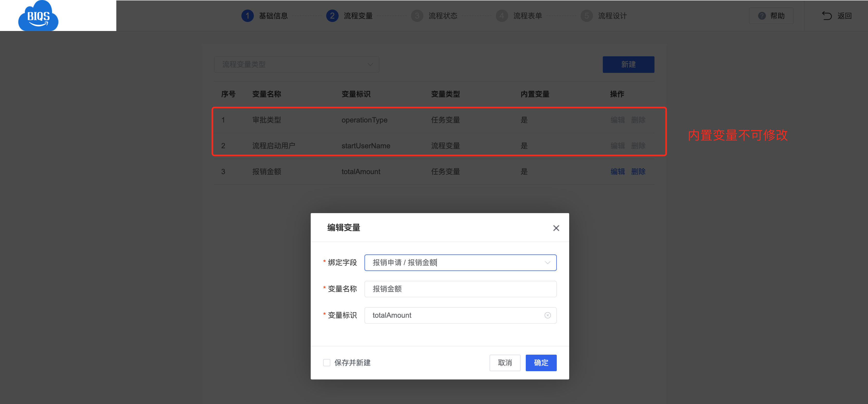Open the 绑定字段 dropdown
The height and width of the screenshot is (404, 868).
(x=460, y=263)
